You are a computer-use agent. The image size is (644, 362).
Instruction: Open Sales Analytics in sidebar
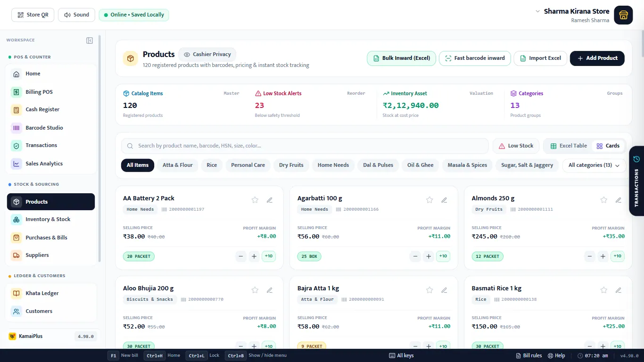pos(51,164)
